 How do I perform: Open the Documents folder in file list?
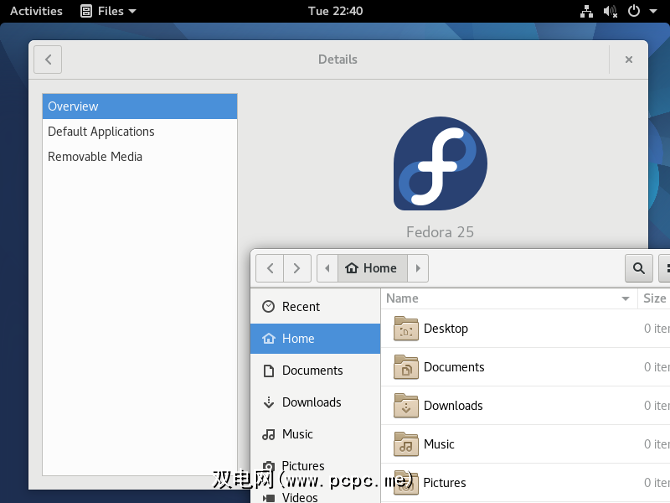tap(453, 367)
